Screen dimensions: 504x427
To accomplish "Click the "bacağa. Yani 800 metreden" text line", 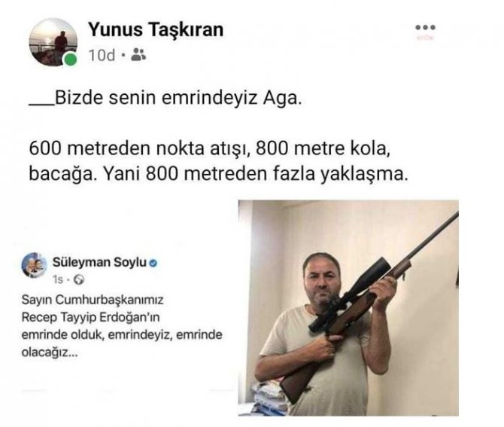I will (148, 174).
